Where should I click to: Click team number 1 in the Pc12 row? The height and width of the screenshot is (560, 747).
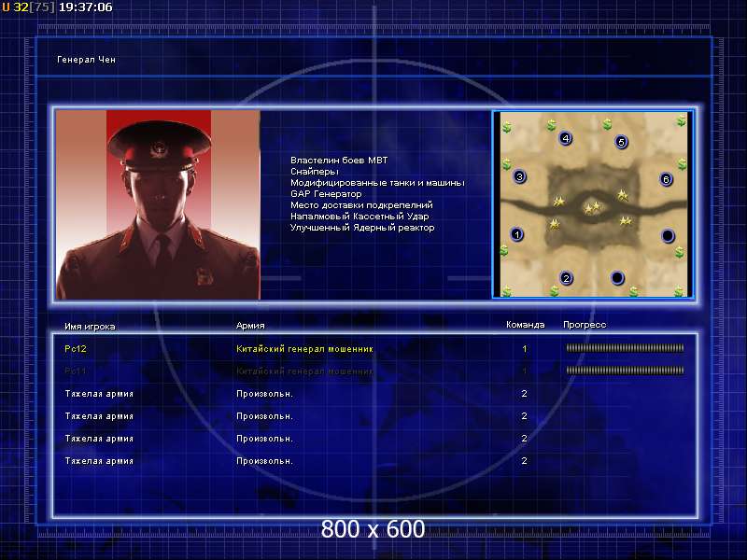click(x=525, y=348)
